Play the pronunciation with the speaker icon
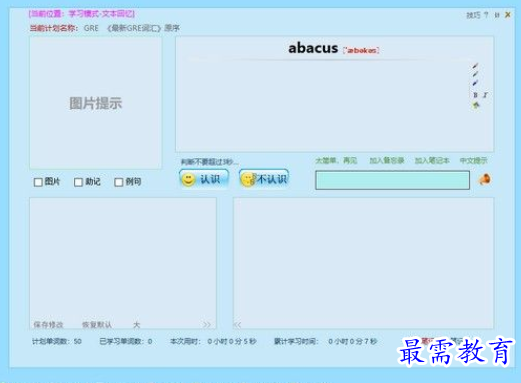The height and width of the screenshot is (383, 521). [485, 179]
